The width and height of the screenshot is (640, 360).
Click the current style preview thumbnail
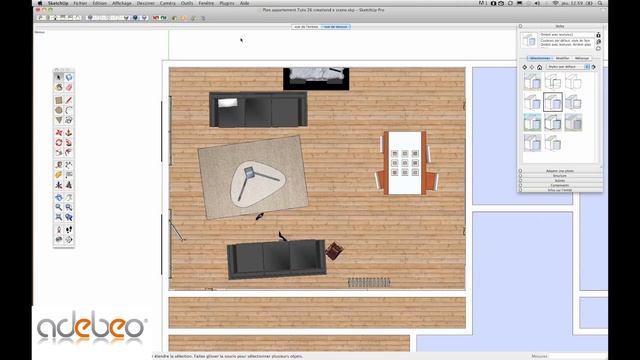pyautogui.click(x=529, y=40)
